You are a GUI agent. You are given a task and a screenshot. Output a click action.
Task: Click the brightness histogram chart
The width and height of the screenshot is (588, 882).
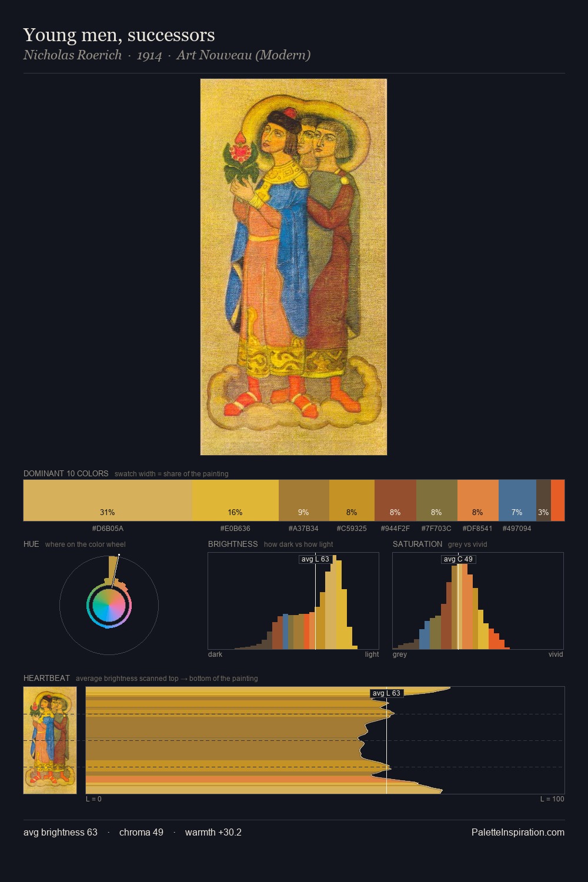pos(293,601)
